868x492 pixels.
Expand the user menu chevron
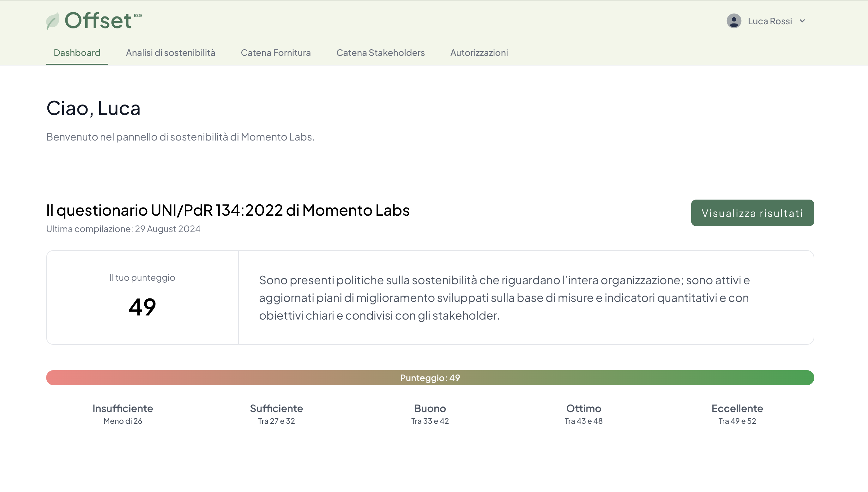tap(802, 21)
